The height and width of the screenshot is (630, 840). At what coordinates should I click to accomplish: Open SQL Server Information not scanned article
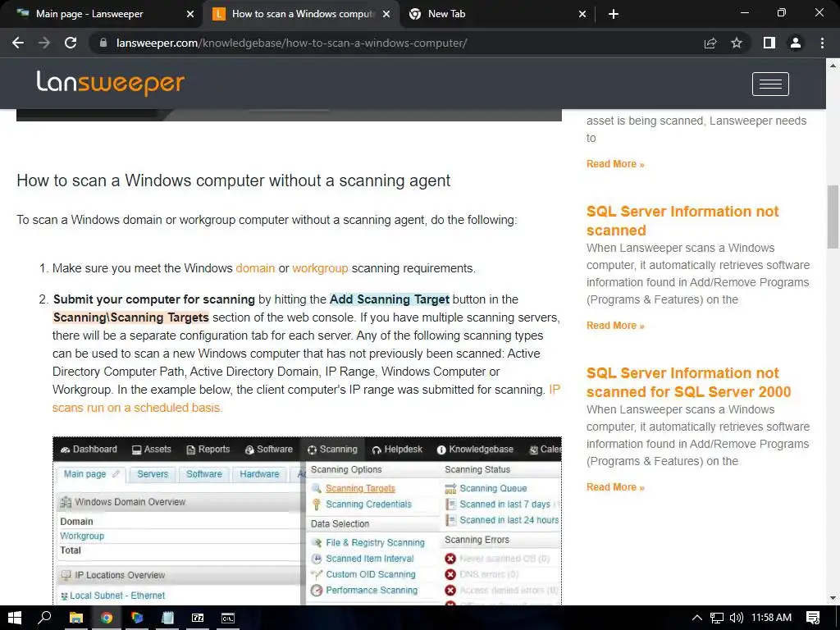pos(682,221)
